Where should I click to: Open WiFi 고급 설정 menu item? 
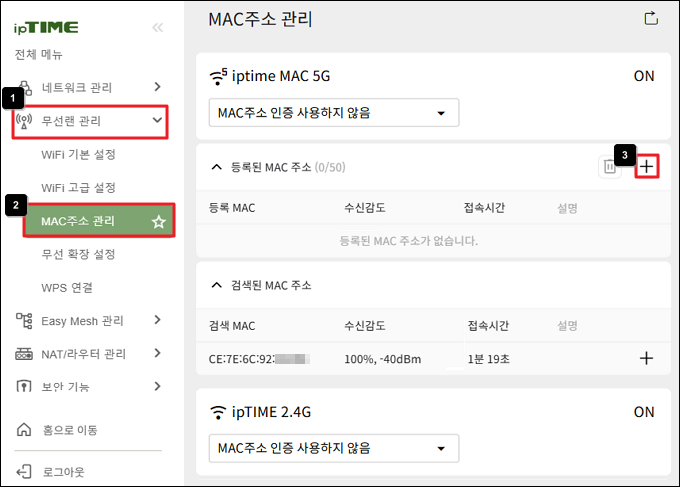point(78,188)
